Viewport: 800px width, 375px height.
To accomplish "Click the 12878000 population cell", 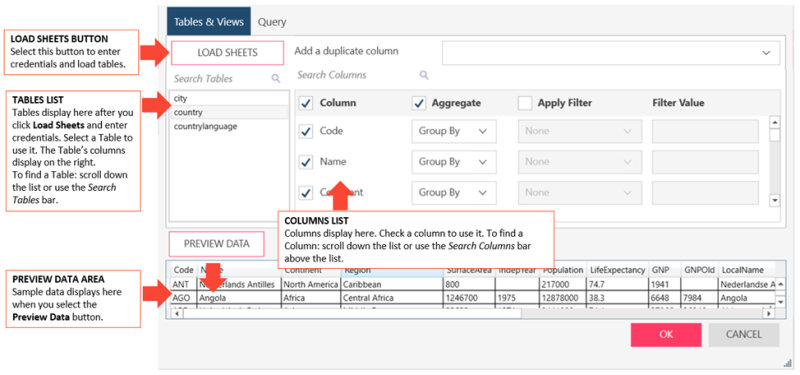I will click(563, 297).
